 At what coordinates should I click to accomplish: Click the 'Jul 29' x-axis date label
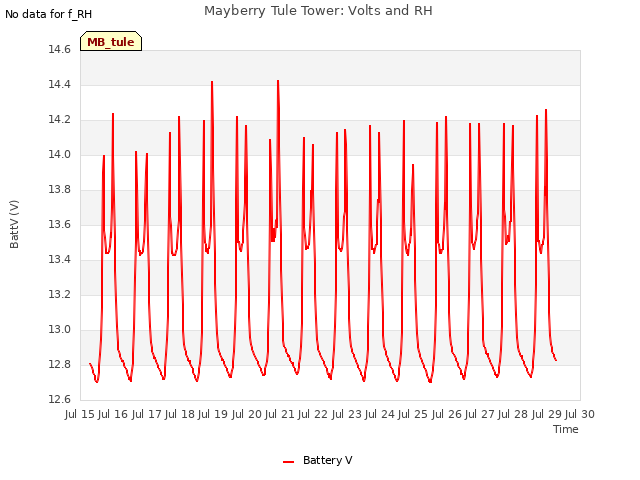coord(547,414)
